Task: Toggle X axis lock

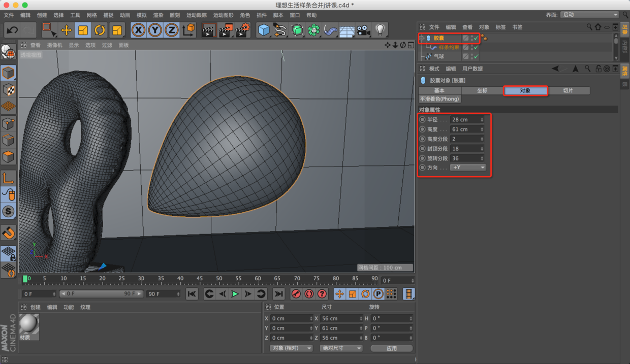Action: [x=138, y=30]
